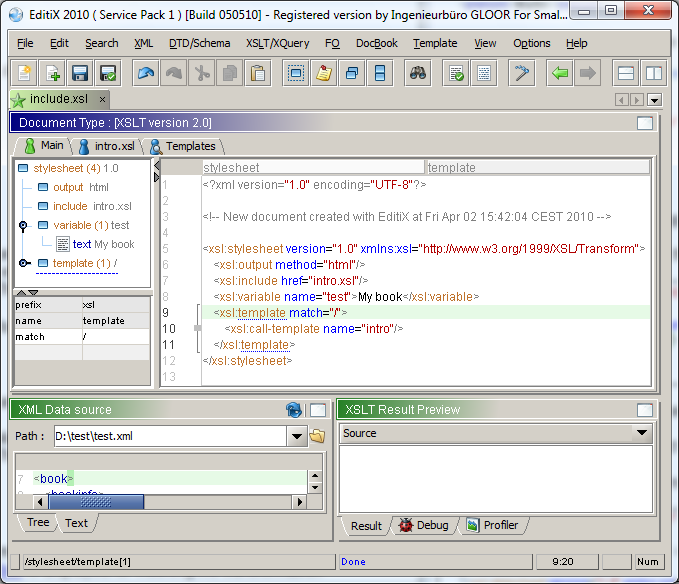679x584 pixels.
Task: Close the include.xsl file tab
Action: click(x=102, y=99)
